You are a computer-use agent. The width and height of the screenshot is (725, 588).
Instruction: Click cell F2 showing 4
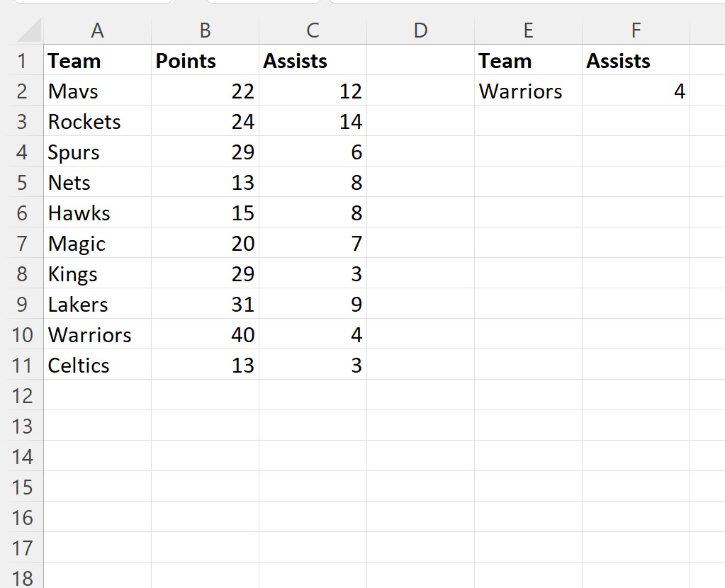coord(636,91)
